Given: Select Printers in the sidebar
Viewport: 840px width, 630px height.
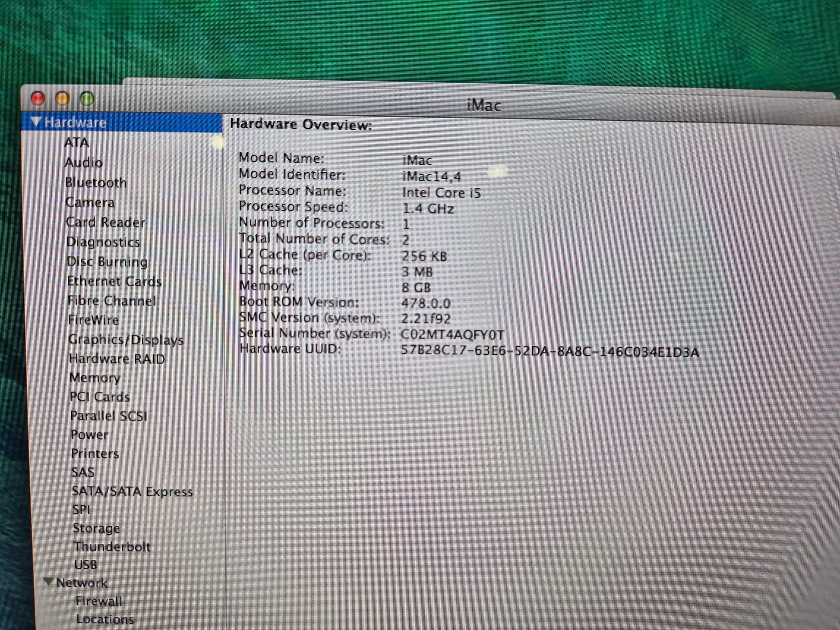Looking at the screenshot, I should click(x=95, y=454).
